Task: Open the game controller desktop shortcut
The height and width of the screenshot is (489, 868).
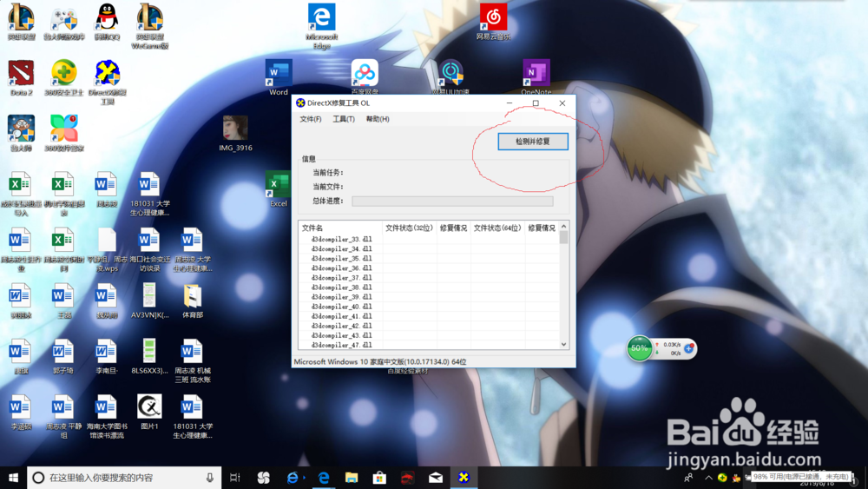Action: (x=64, y=23)
